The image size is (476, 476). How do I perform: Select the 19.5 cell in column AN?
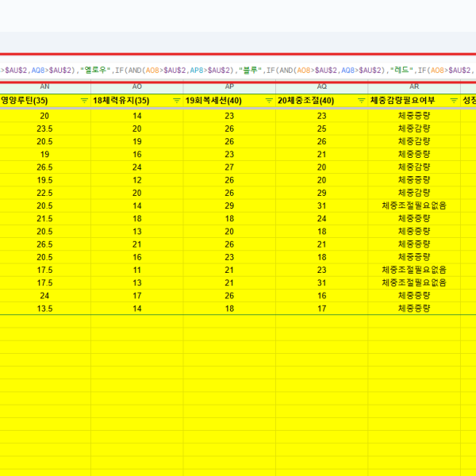tap(45, 180)
